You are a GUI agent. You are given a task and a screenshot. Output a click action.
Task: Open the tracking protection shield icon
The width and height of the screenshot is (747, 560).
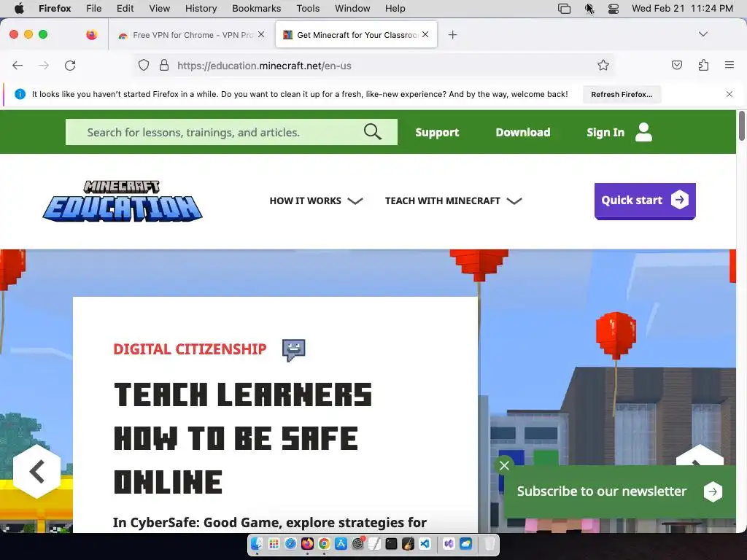144,65
